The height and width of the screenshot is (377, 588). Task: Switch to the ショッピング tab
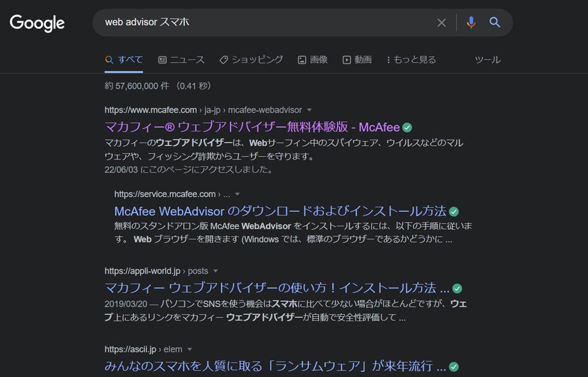coord(252,60)
